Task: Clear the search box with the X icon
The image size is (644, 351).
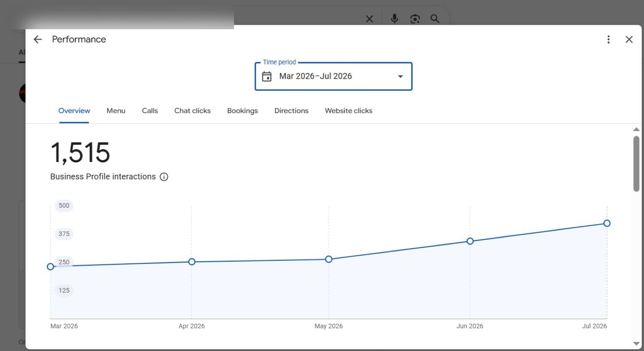Action: (369, 19)
